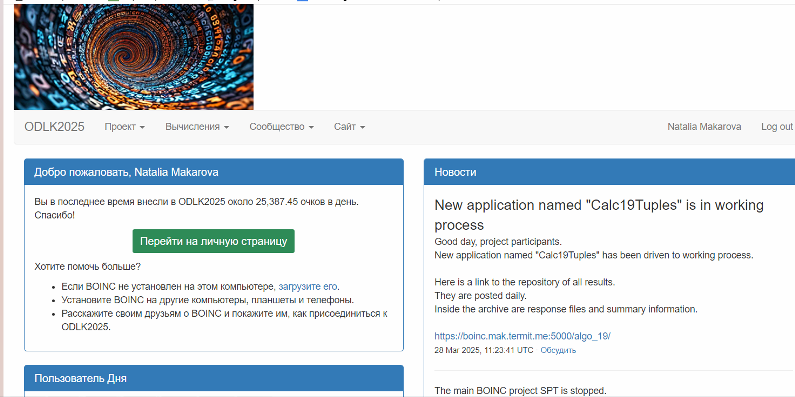Click the 'Here is a link to the repository' line

click(x=525, y=281)
